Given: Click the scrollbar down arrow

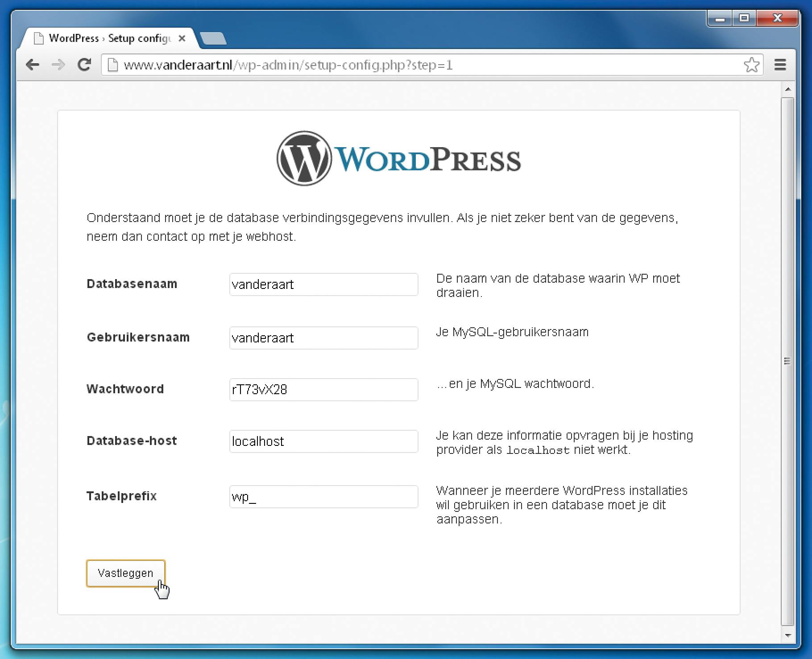Looking at the screenshot, I should (788, 635).
